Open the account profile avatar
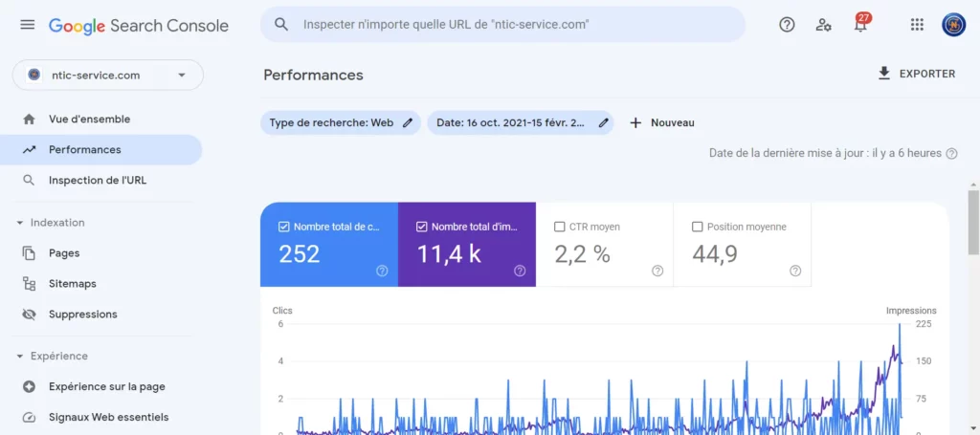 pyautogui.click(x=953, y=25)
